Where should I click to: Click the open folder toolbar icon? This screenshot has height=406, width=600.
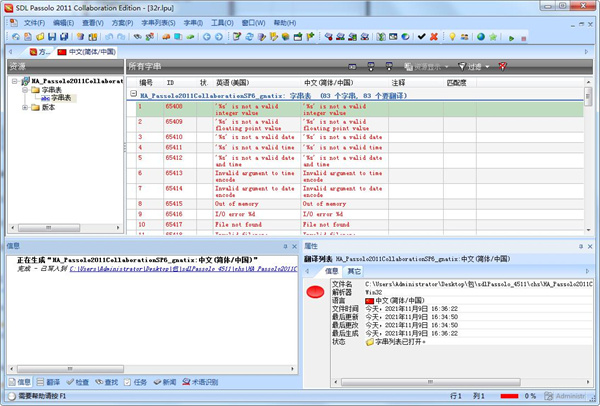coord(40,37)
